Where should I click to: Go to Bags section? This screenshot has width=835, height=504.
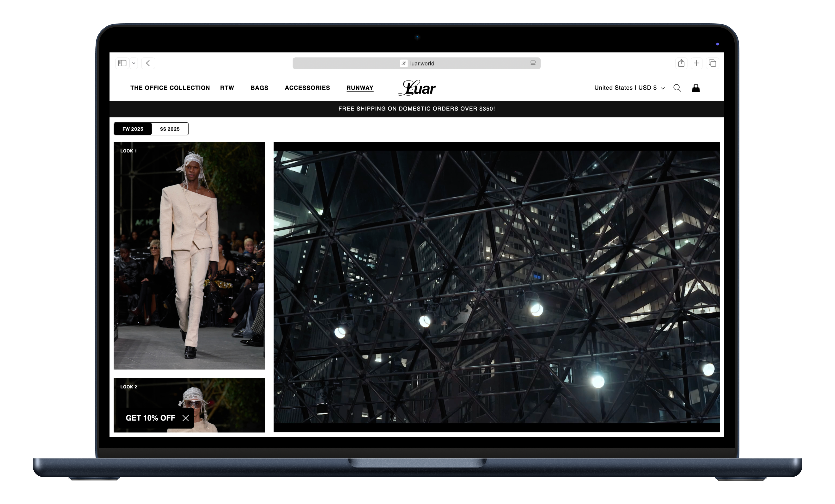(x=259, y=88)
